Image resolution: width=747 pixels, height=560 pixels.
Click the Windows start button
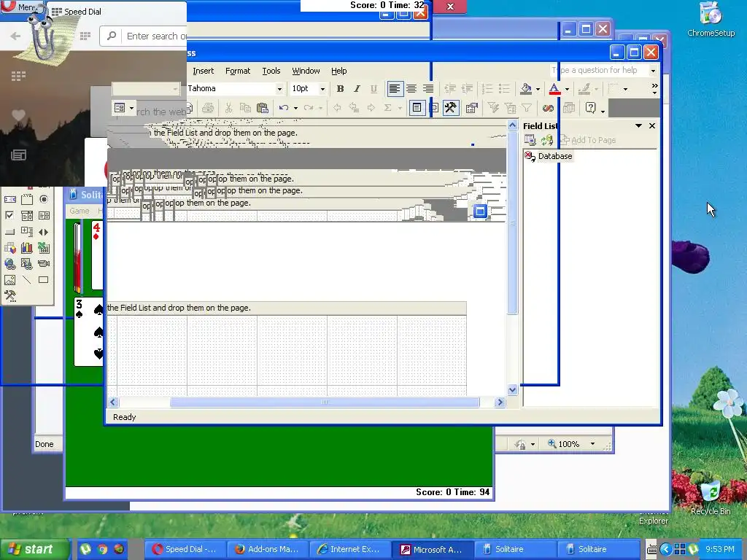(34, 549)
